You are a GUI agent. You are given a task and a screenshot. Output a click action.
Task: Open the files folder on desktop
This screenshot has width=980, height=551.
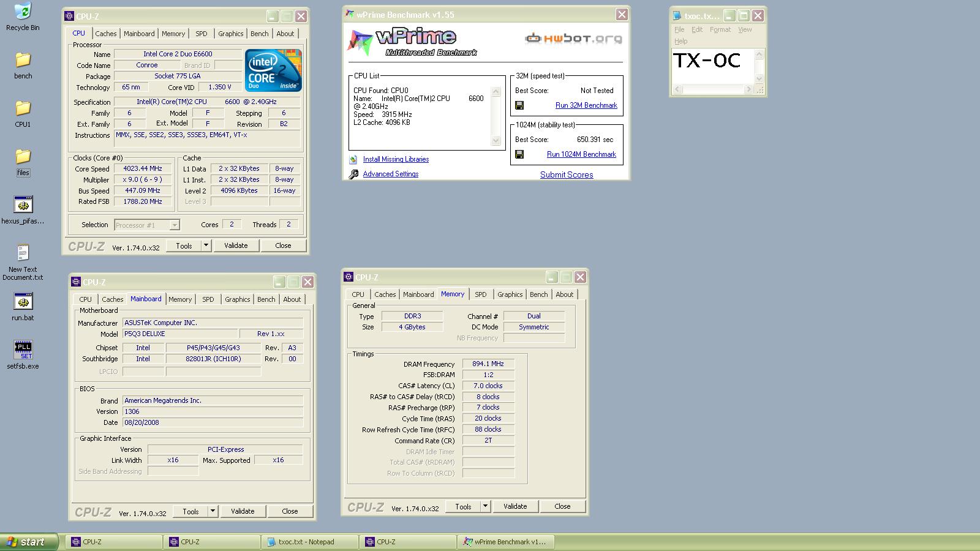coord(23,157)
